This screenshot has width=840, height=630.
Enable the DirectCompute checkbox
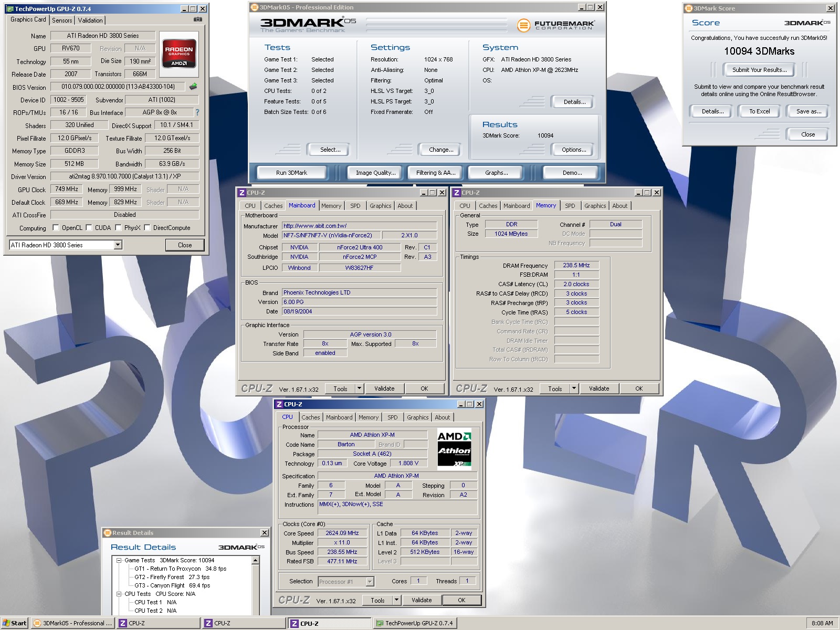[x=148, y=228]
